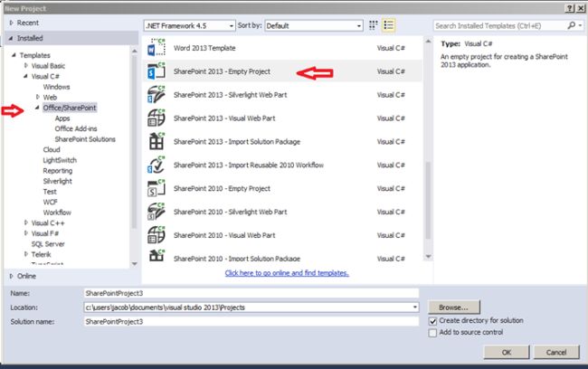Select the Workflow category
588x369 pixels.
click(57, 213)
